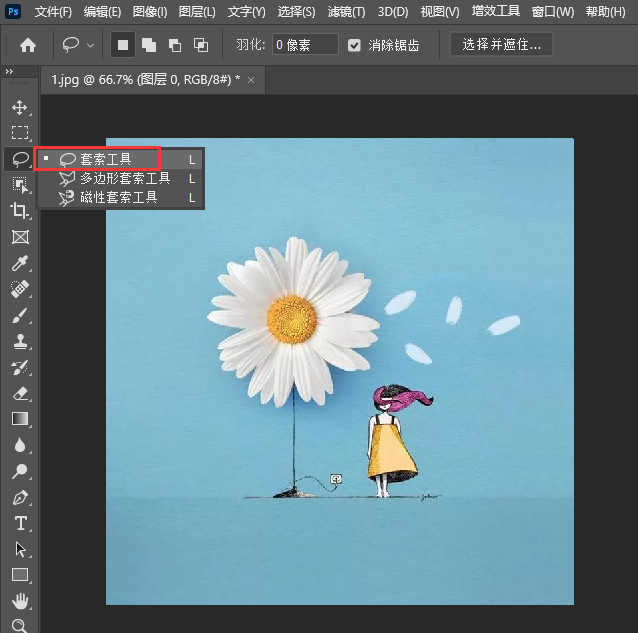Enable Add to selection mode

(148, 45)
